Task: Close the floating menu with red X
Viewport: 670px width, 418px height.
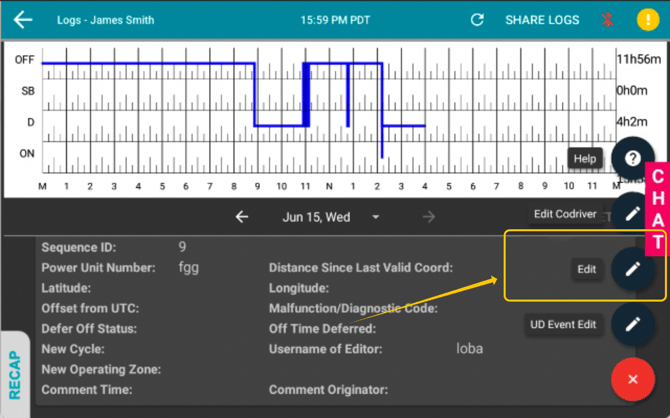Action: (x=632, y=379)
